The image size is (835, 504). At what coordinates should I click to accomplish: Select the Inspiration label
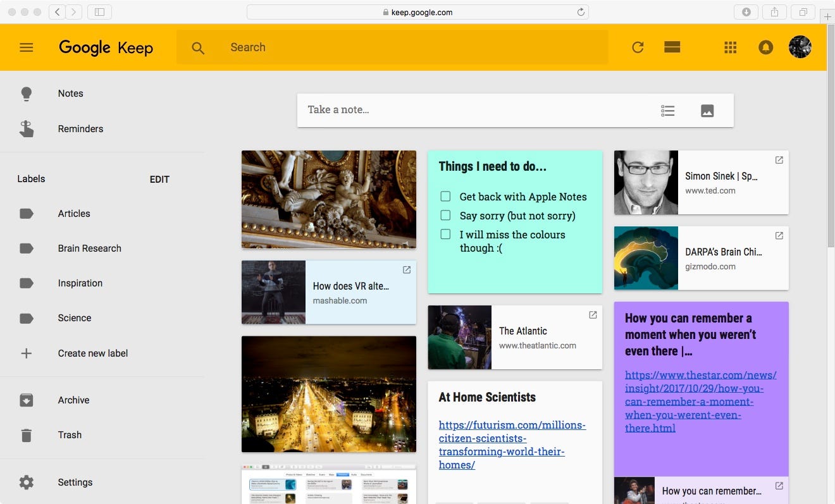[x=80, y=283]
